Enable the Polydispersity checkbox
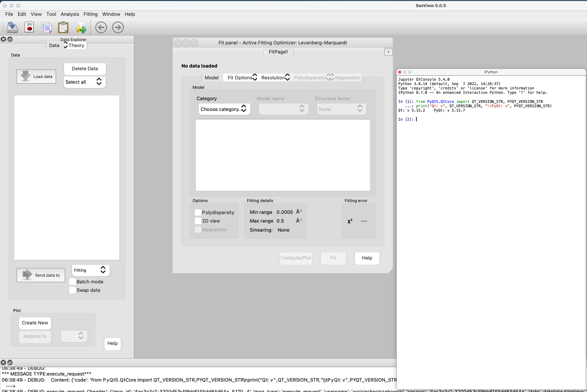Viewport: 587px width, 392px height. [198, 212]
